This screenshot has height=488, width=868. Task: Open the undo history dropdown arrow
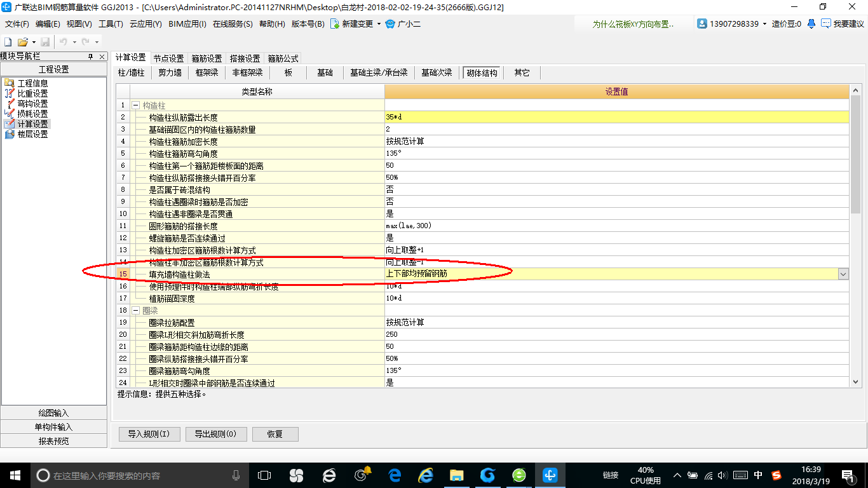74,42
